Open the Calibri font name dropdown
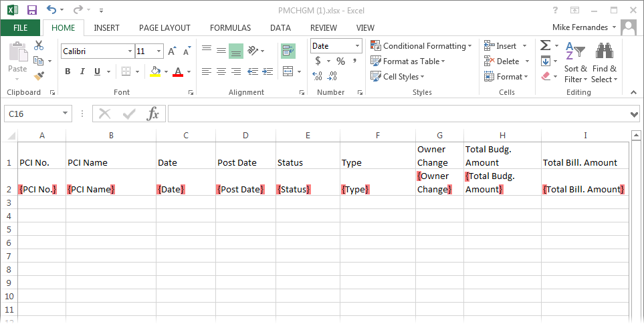 click(x=130, y=51)
